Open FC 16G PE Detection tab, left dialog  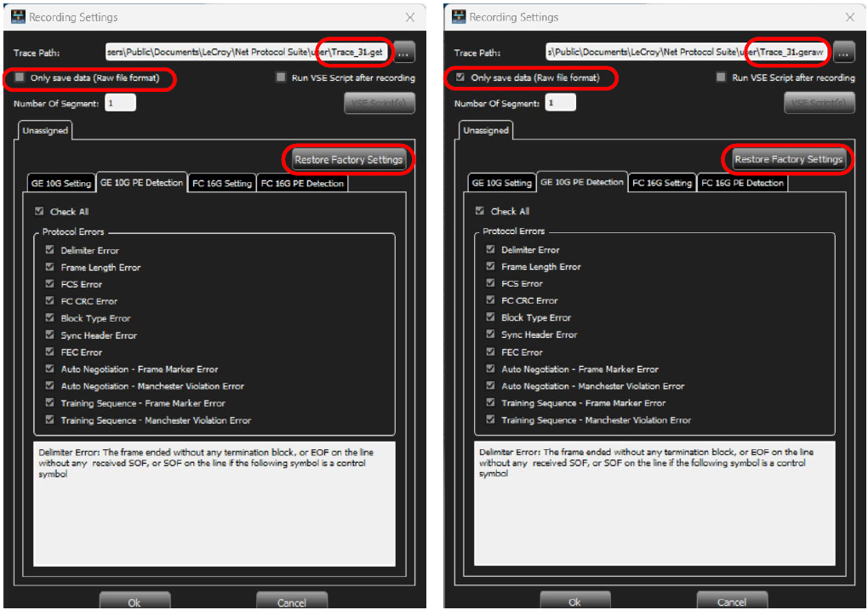[302, 183]
